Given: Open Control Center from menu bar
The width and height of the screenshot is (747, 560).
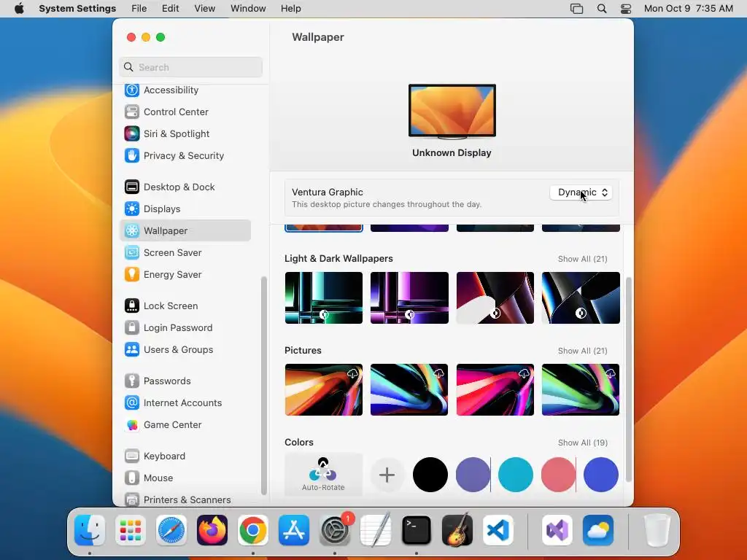Looking at the screenshot, I should 625,9.
